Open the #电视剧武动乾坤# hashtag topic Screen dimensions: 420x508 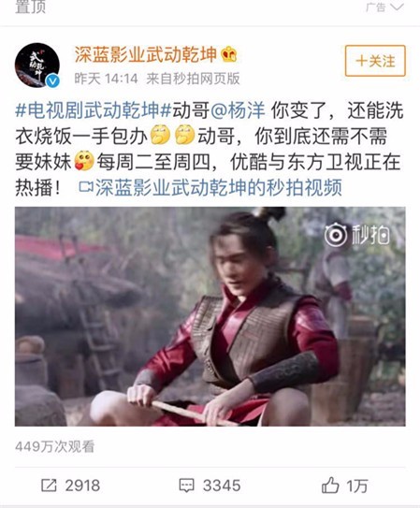point(94,110)
